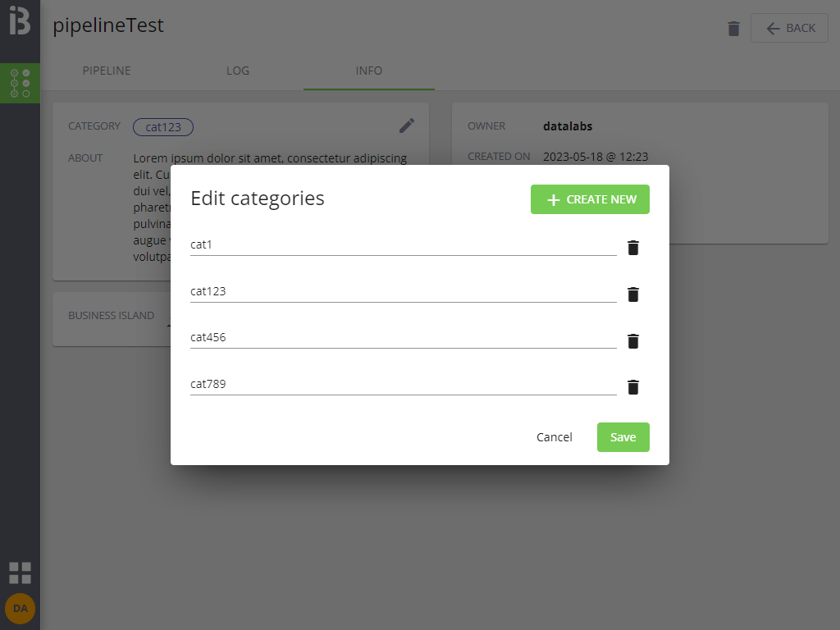The height and width of the screenshot is (630, 840).
Task: Delete the cat1 category
Action: pos(632,248)
